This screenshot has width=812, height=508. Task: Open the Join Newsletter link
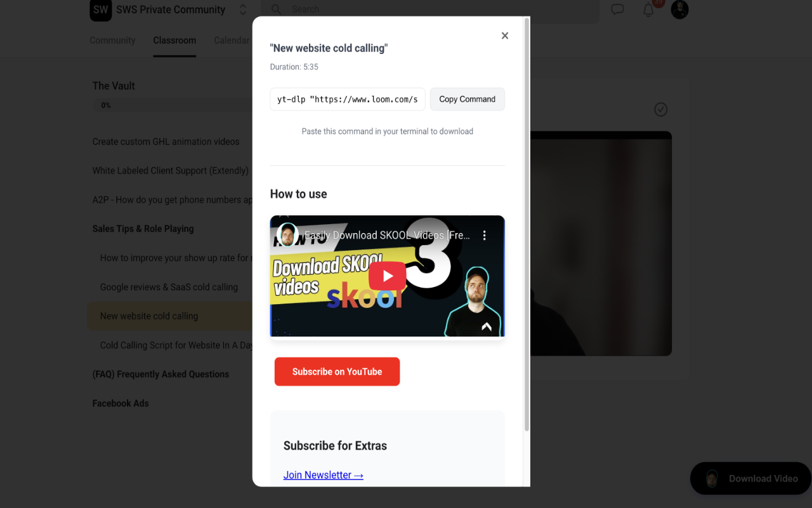click(x=324, y=475)
